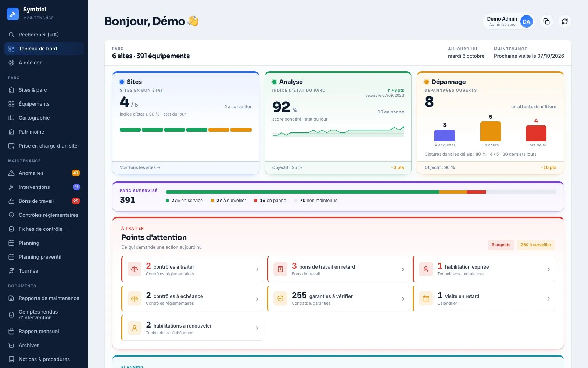Open Fiches de contrôle in the sidebar

click(44, 229)
